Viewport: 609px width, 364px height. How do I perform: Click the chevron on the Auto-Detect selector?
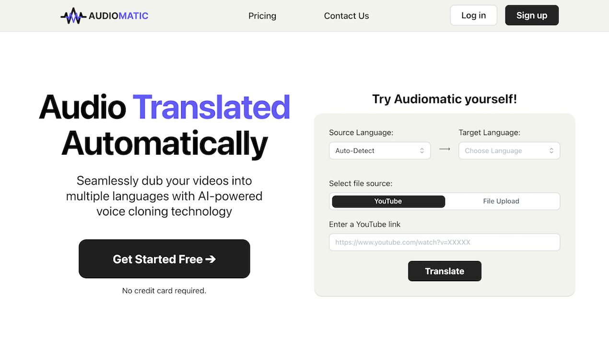click(x=423, y=150)
